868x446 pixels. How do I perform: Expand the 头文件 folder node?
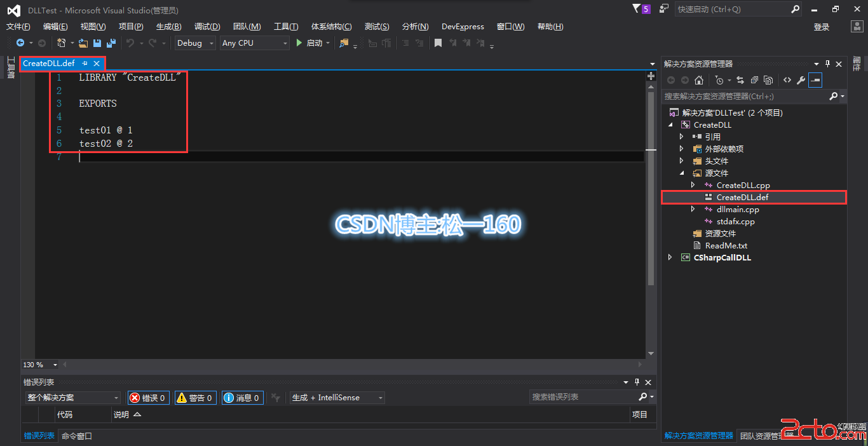682,161
